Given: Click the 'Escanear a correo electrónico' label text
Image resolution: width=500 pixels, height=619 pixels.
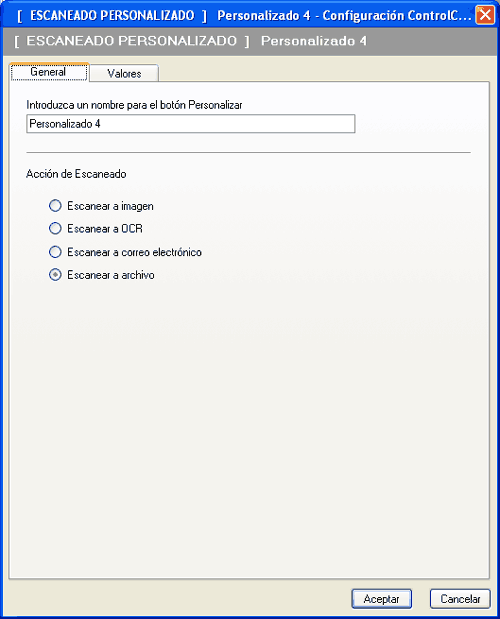Looking at the screenshot, I should [134, 252].
